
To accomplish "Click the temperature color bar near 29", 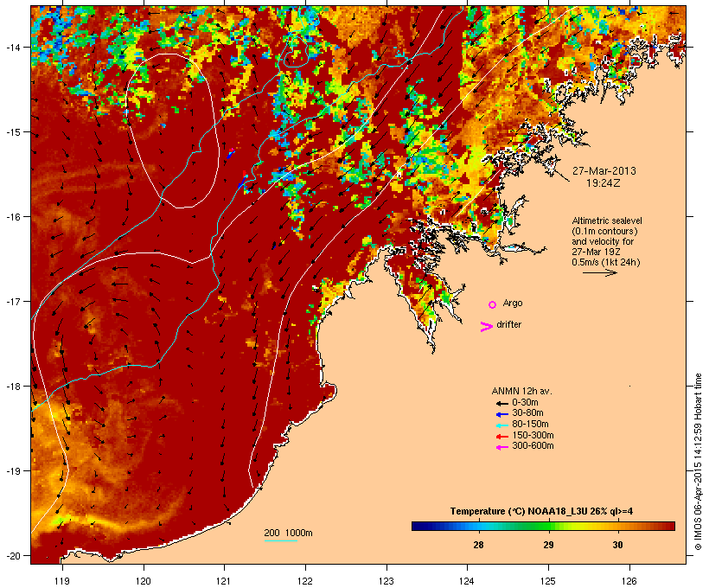I will pos(548,526).
